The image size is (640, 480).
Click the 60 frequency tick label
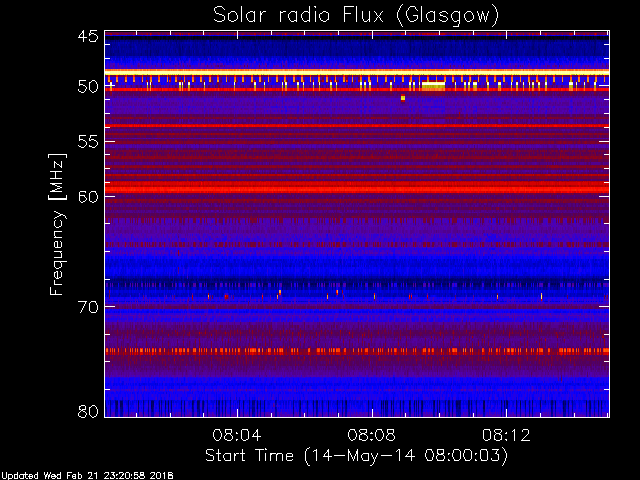88,197
